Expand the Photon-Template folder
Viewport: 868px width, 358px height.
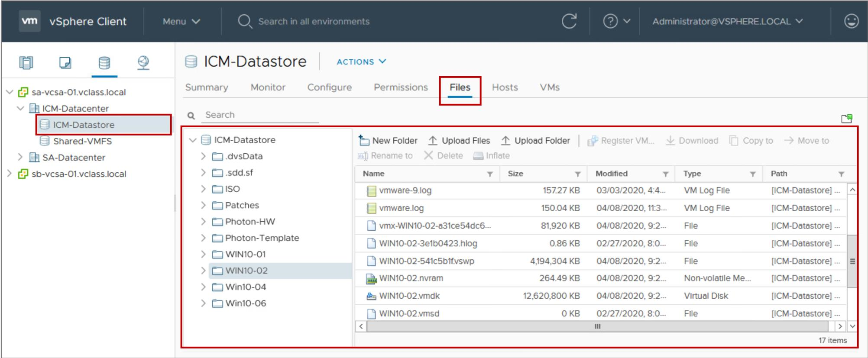coord(203,238)
